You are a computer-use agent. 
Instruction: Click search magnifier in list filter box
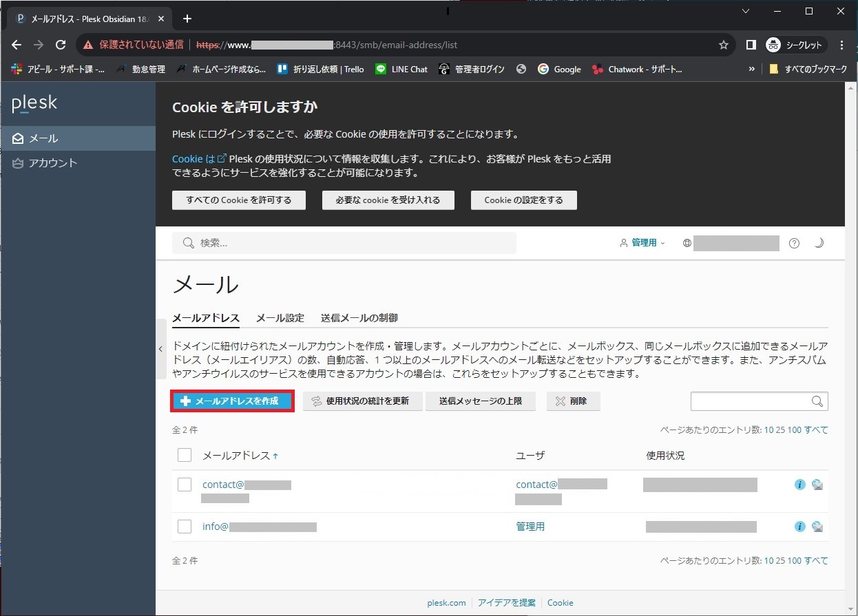817,401
